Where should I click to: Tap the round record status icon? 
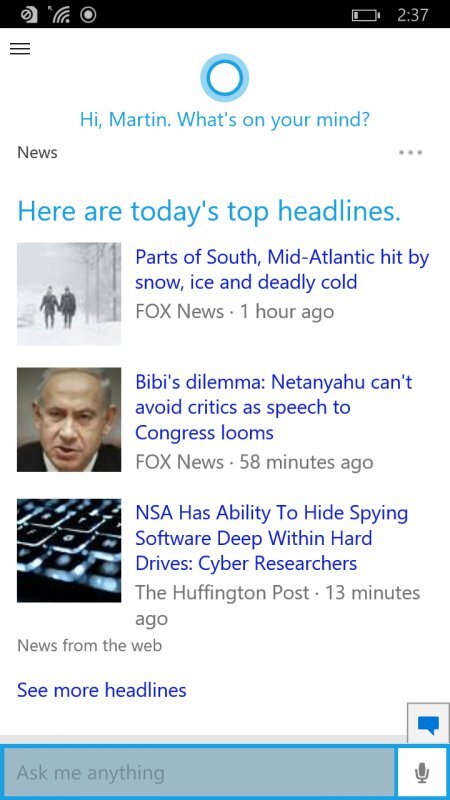(x=88, y=15)
